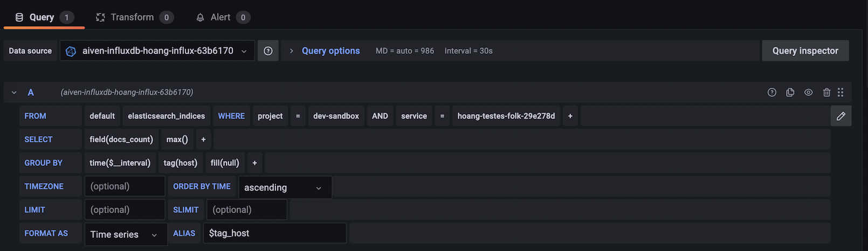Open the Query inspector
The height and width of the screenshot is (251, 868).
point(805,51)
